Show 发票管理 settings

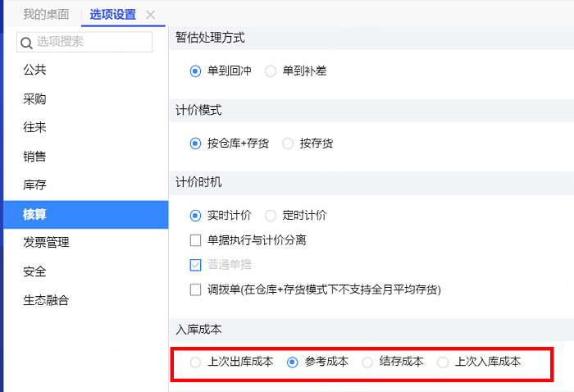(47, 243)
